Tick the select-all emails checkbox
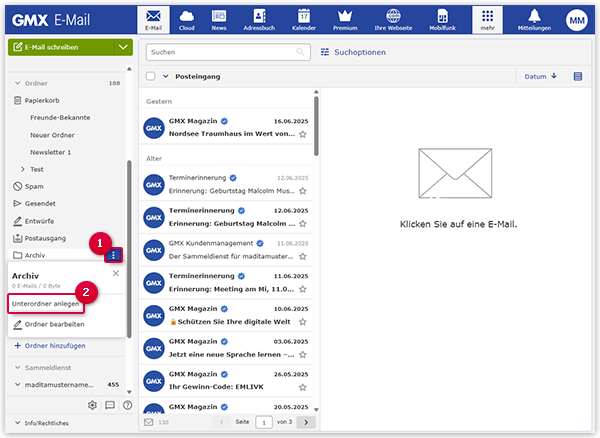The height and width of the screenshot is (438, 600). (150, 76)
